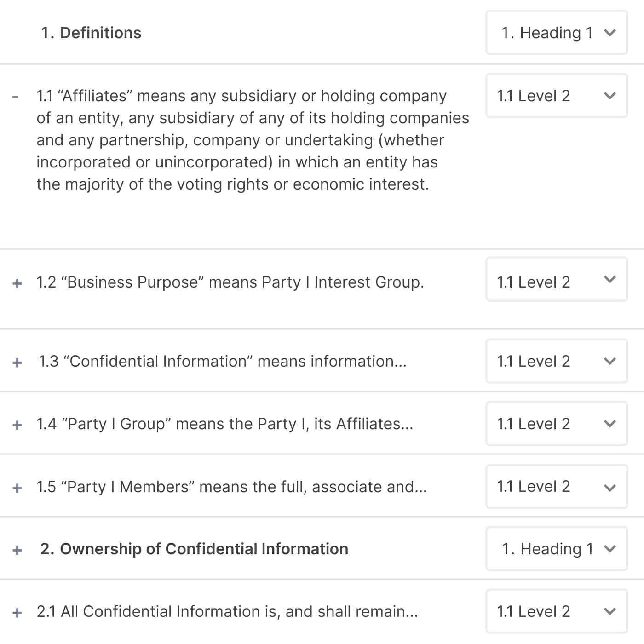
Task: Select the 1.2 Business Purpose clause text
Action: (230, 282)
